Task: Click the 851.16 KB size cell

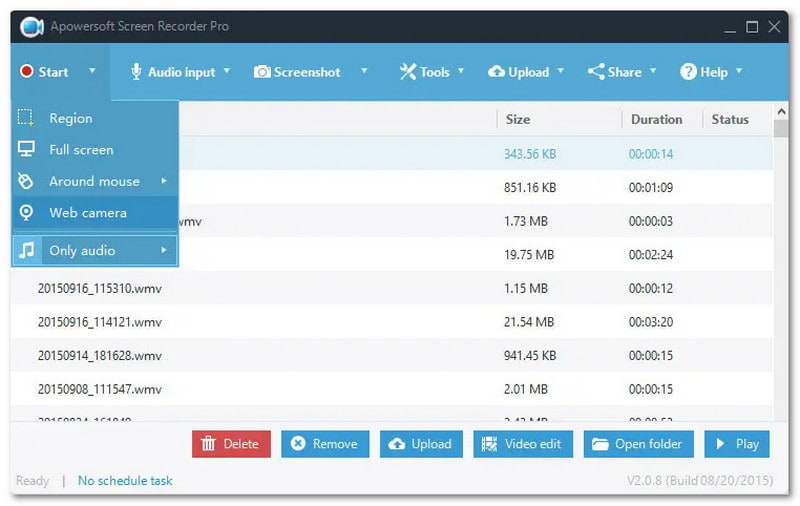Action: point(530,187)
